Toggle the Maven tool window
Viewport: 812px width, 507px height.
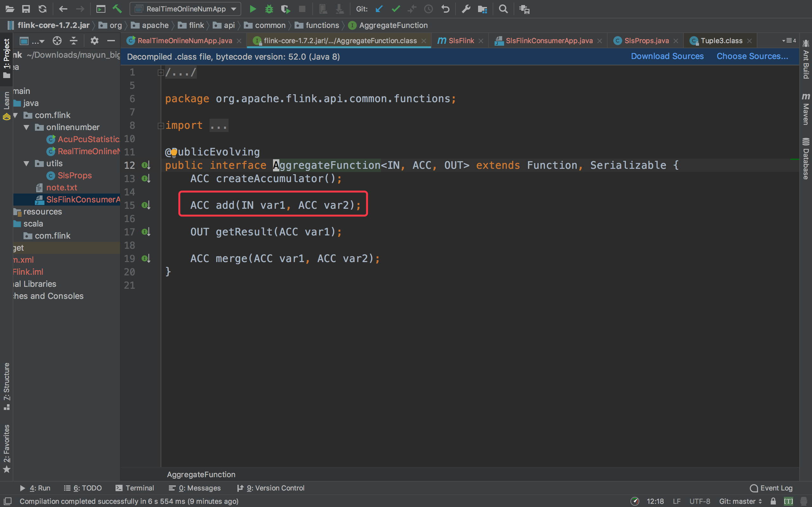(x=806, y=109)
